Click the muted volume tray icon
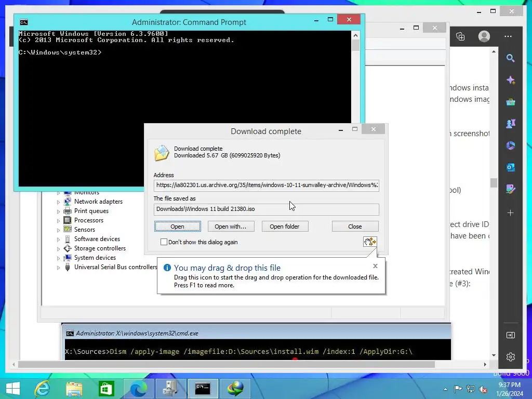Screen dimensions: 532x399 click(x=483, y=389)
